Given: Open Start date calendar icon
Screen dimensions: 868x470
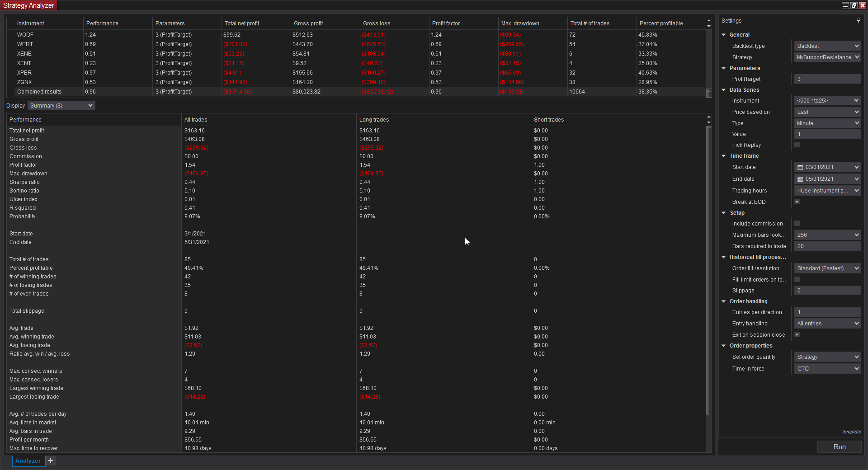Looking at the screenshot, I should (x=800, y=167).
